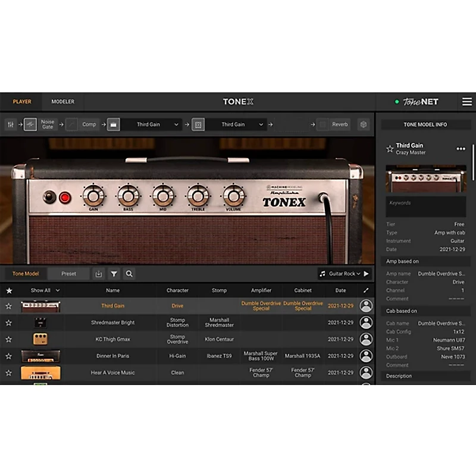Image resolution: width=476 pixels, height=476 pixels.
Task: Expand the Show All dropdown
Action: pyautogui.click(x=45, y=290)
